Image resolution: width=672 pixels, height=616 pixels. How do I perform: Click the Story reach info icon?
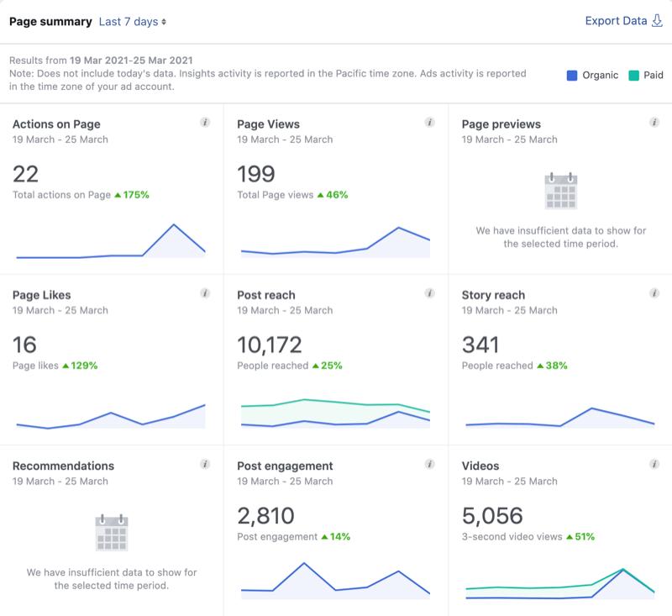pos(654,293)
